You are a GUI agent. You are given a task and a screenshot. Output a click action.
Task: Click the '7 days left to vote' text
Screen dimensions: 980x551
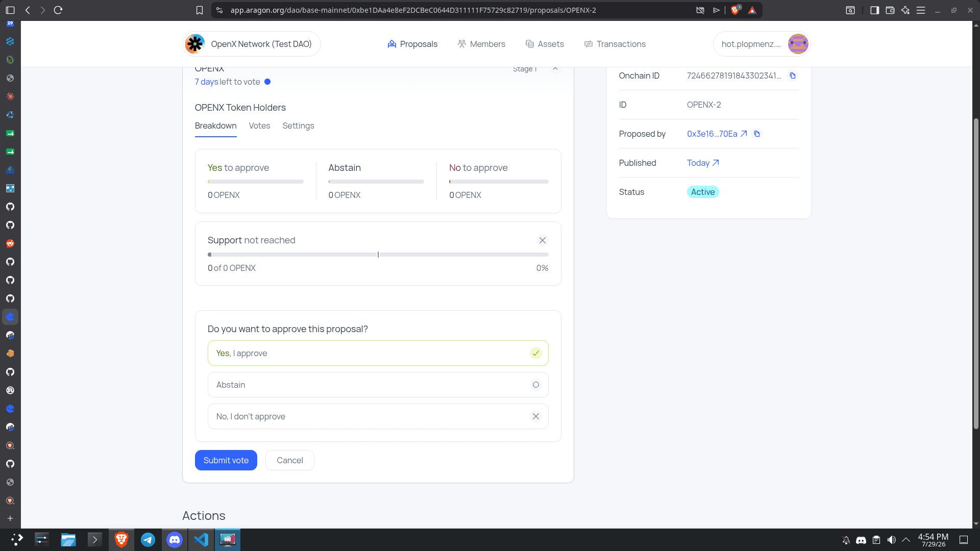point(228,82)
